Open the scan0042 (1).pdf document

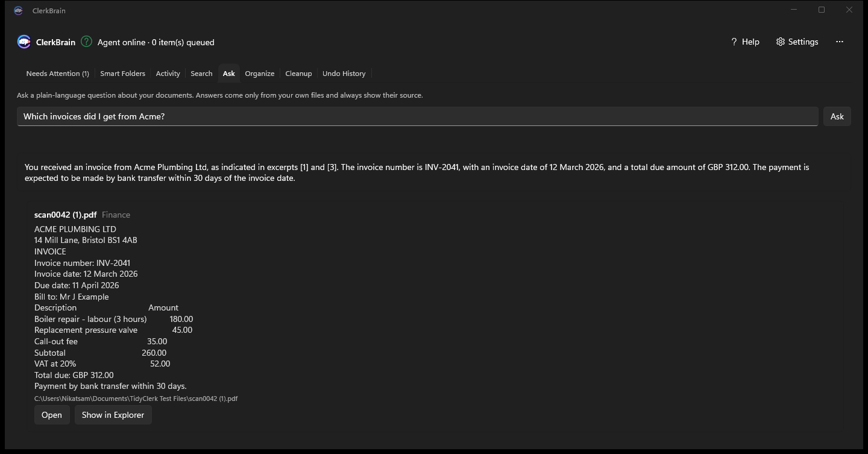point(52,415)
